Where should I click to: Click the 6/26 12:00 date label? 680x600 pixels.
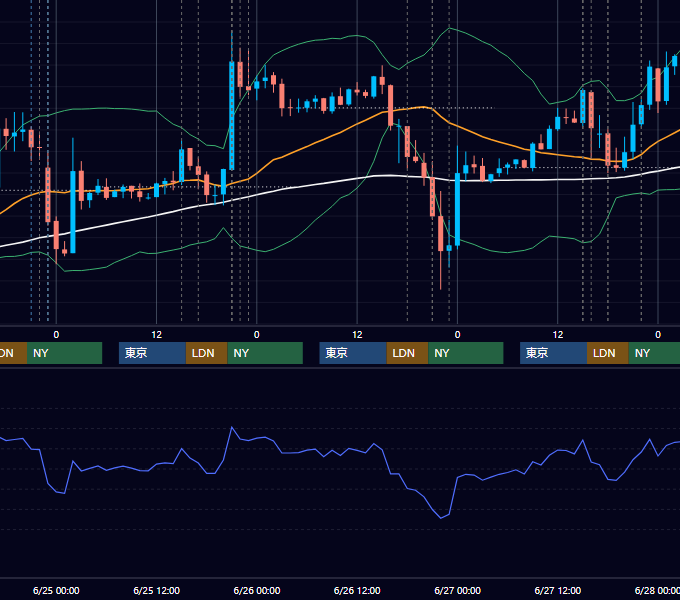coord(357,590)
